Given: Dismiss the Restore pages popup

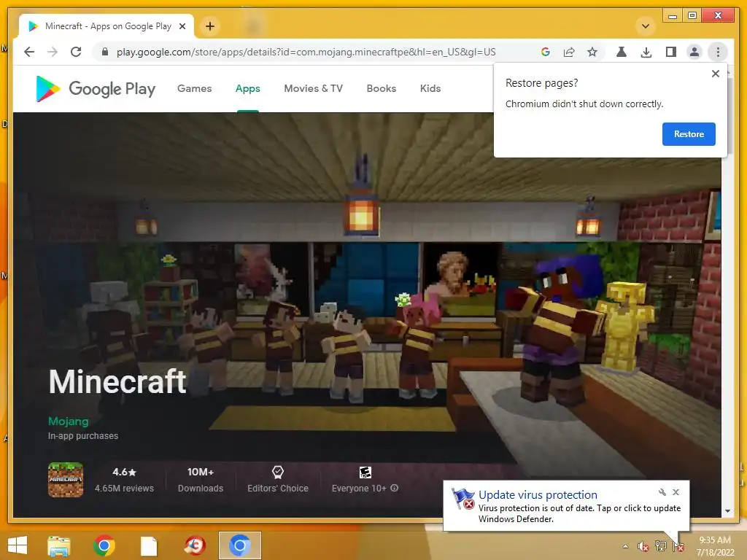Looking at the screenshot, I should pyautogui.click(x=715, y=74).
